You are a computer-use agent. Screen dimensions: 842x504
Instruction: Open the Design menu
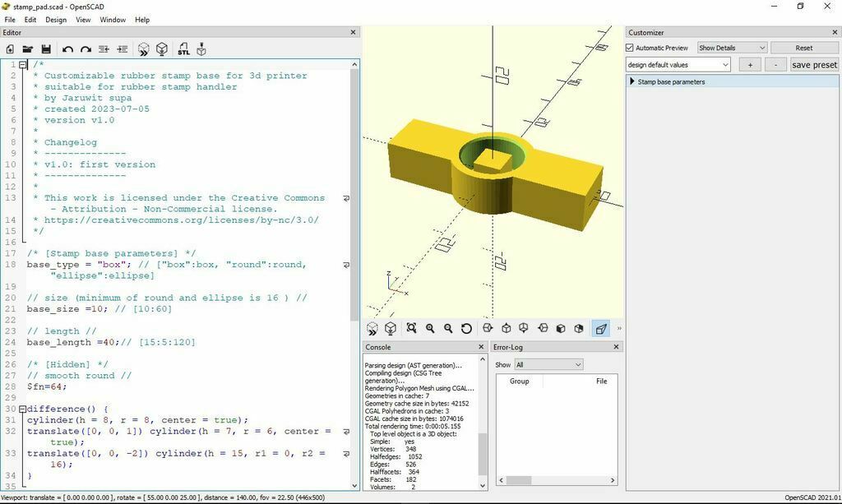click(x=56, y=20)
